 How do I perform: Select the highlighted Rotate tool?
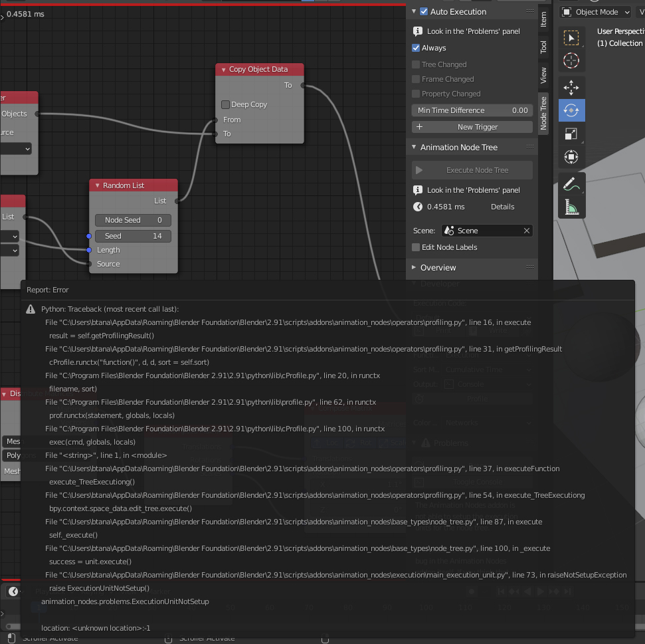(571, 110)
